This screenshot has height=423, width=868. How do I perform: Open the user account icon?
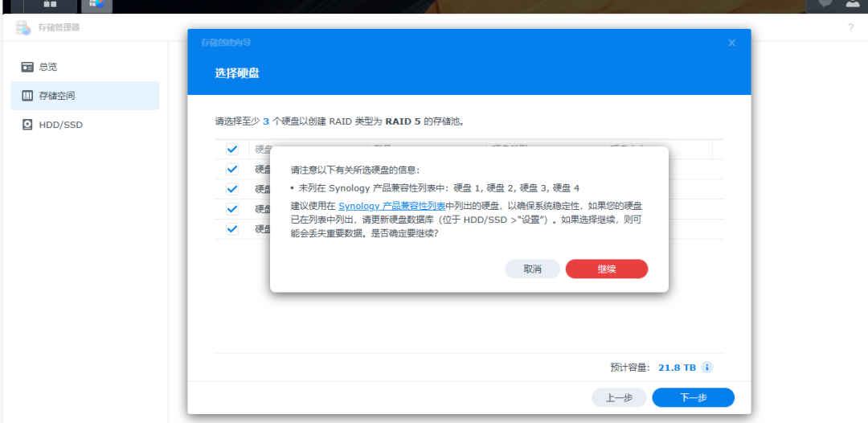[x=851, y=3]
